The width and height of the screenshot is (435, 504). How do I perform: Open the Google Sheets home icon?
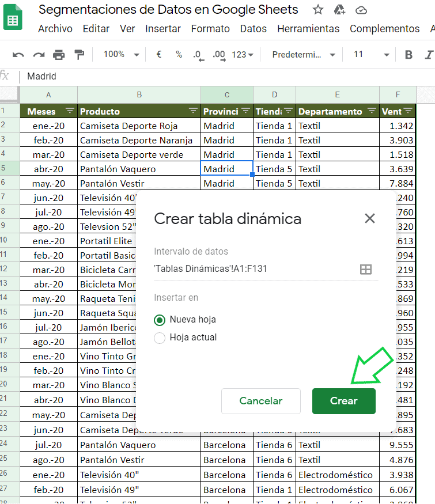[x=13, y=17]
